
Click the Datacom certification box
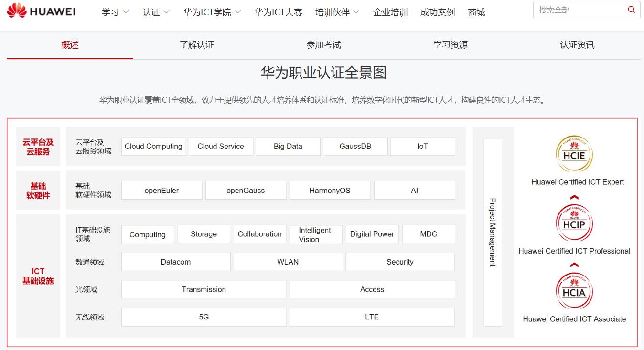[176, 262]
